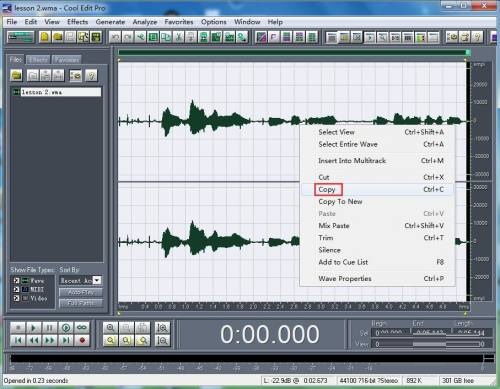Toggle the MIDI file type checkbox

point(16,289)
